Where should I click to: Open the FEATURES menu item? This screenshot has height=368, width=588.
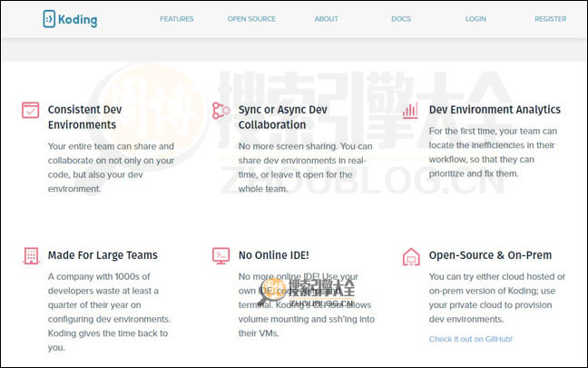(x=177, y=19)
